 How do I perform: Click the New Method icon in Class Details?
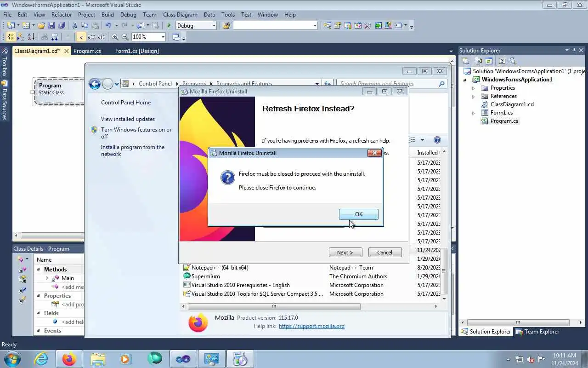click(20, 259)
